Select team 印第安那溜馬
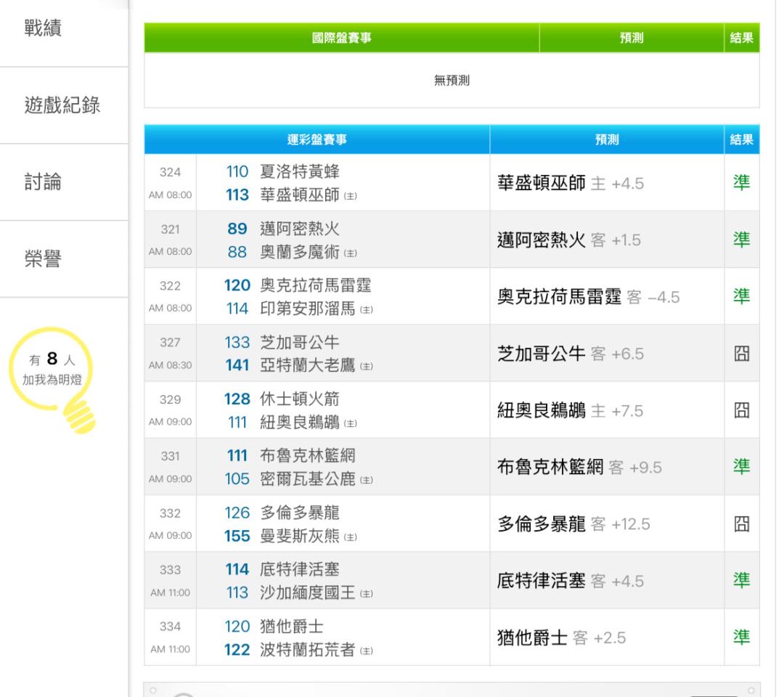784x697 pixels. 308,308
